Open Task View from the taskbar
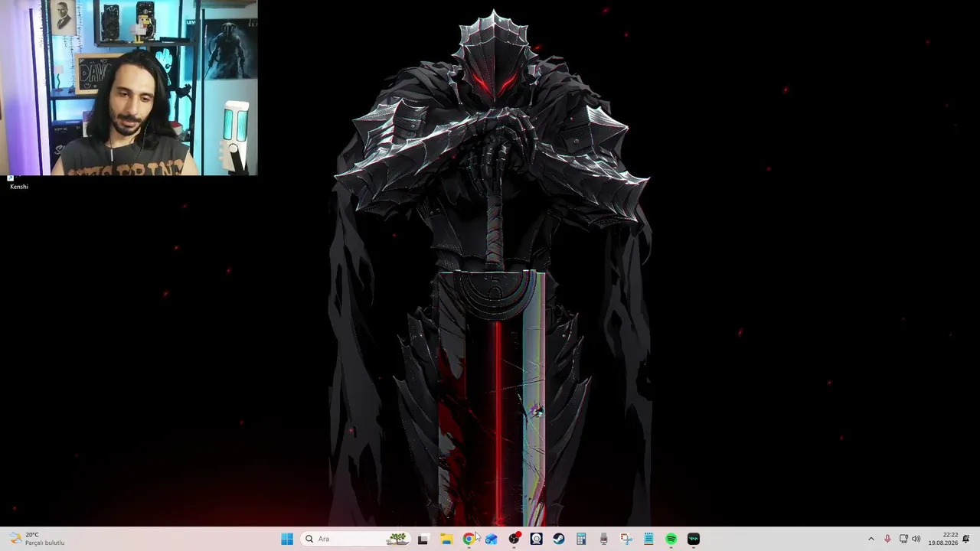Image resolution: width=980 pixels, height=551 pixels. coord(423,539)
